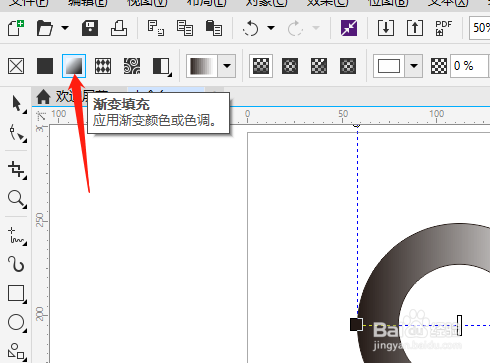Click the gradient fill preview picker
The image size is (490, 363).
pyautogui.click(x=202, y=66)
